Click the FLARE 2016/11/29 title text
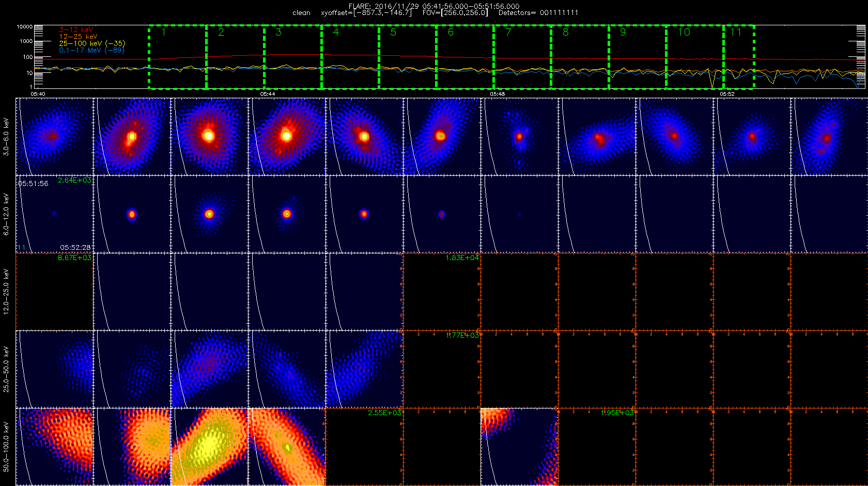The image size is (868, 486). tap(434, 6)
